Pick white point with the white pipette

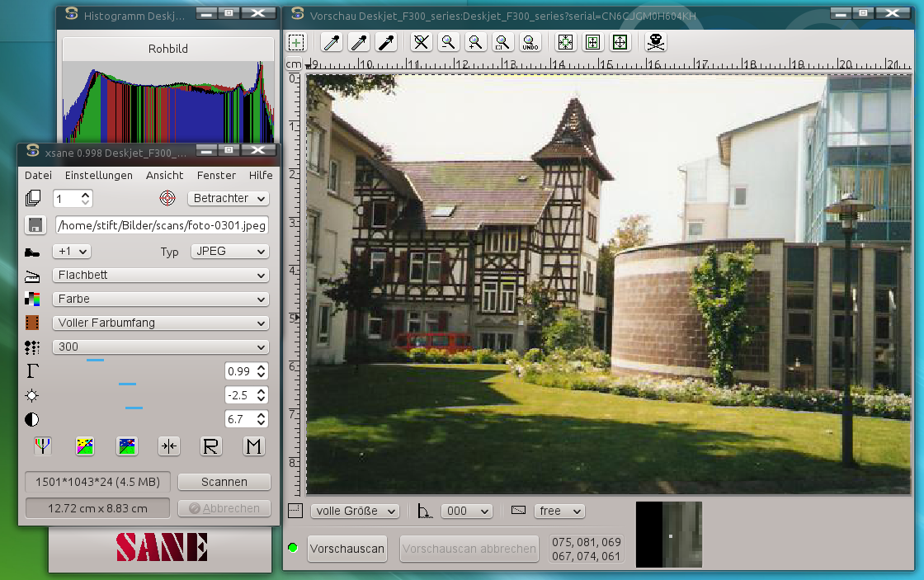point(332,42)
